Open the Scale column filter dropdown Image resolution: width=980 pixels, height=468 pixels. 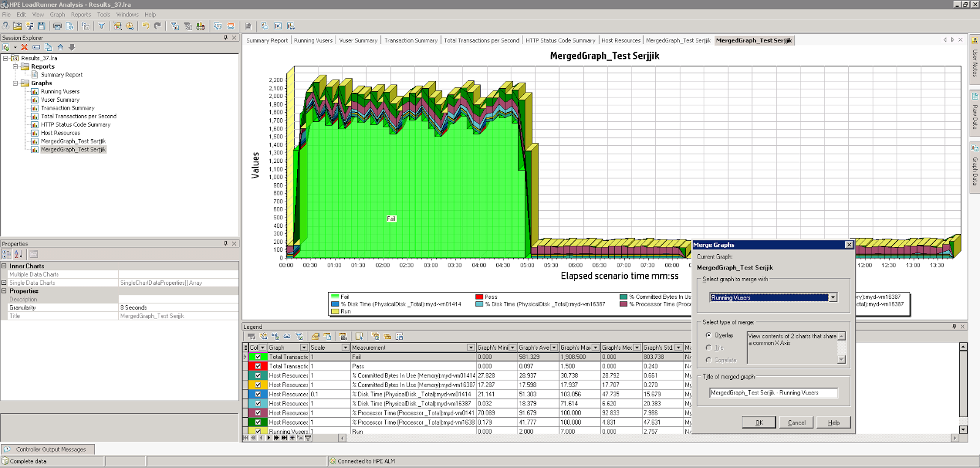pos(345,347)
